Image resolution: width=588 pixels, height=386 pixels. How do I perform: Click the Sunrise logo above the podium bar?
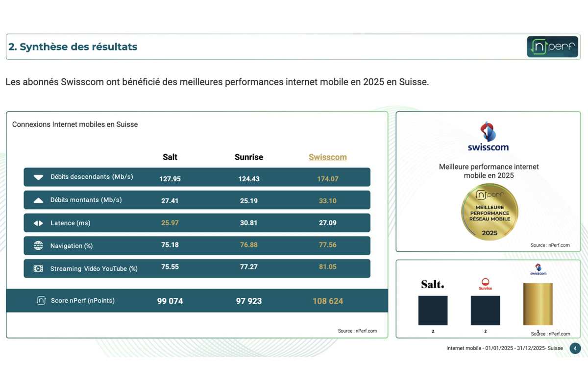(485, 284)
